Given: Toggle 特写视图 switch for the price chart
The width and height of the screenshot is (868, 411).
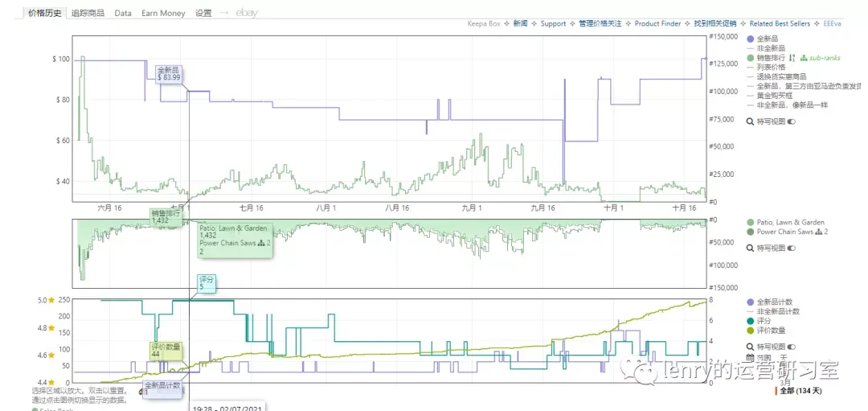Looking at the screenshot, I should 791,122.
